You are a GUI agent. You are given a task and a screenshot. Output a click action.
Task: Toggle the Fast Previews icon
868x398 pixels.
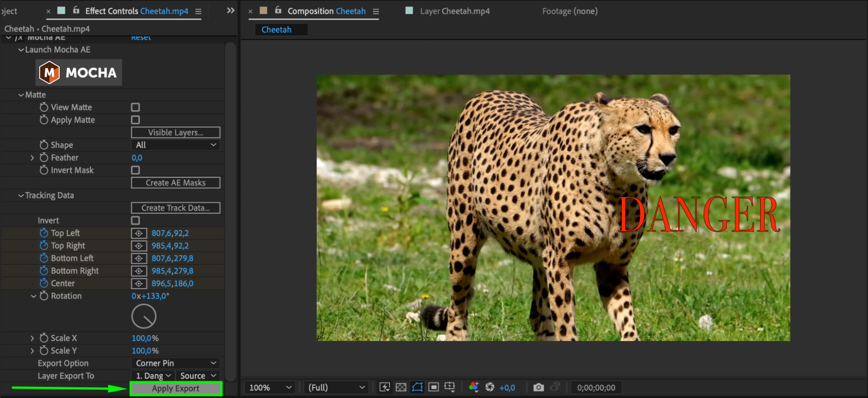click(x=384, y=387)
